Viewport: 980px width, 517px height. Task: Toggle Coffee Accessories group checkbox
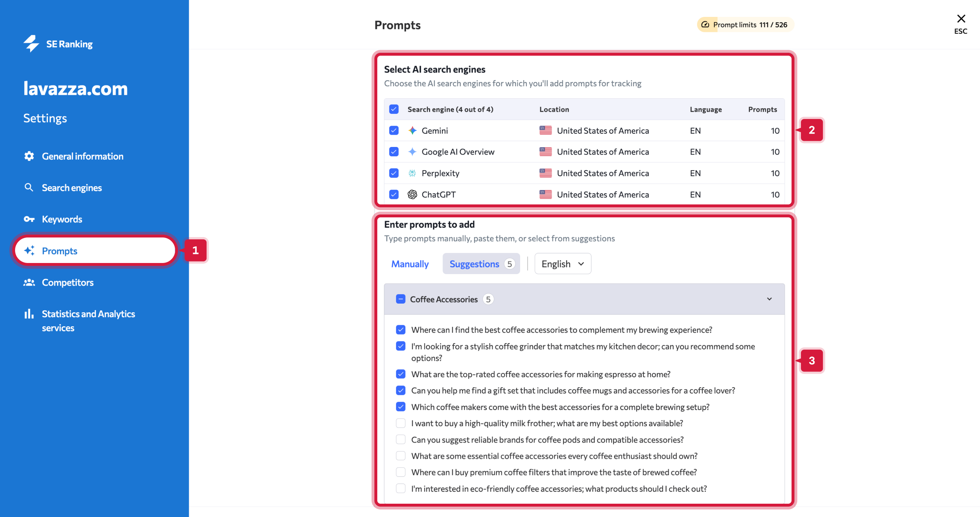click(x=400, y=299)
